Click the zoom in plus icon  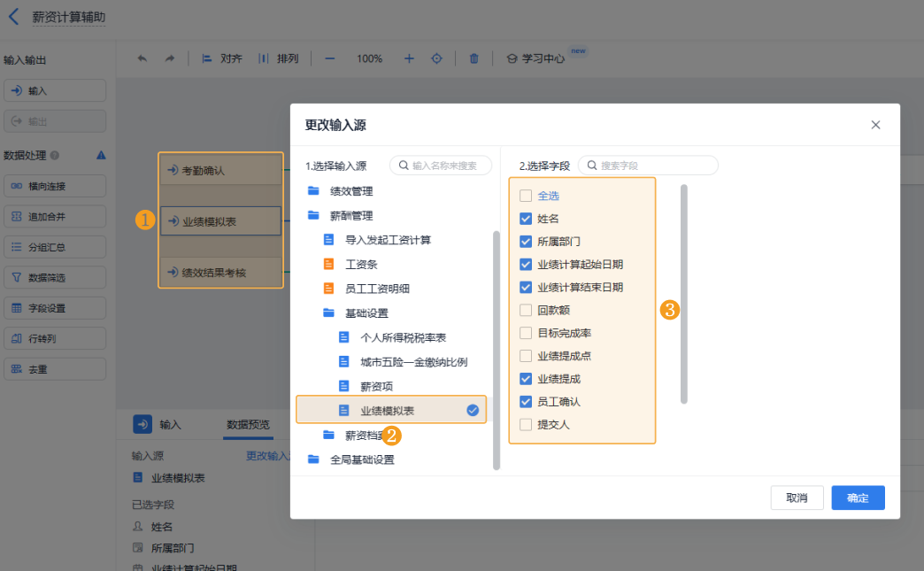coord(409,58)
